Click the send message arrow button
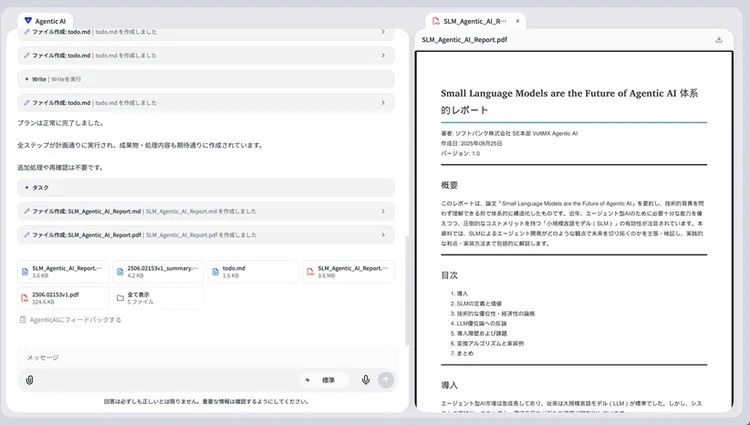This screenshot has height=425, width=750. [x=386, y=380]
